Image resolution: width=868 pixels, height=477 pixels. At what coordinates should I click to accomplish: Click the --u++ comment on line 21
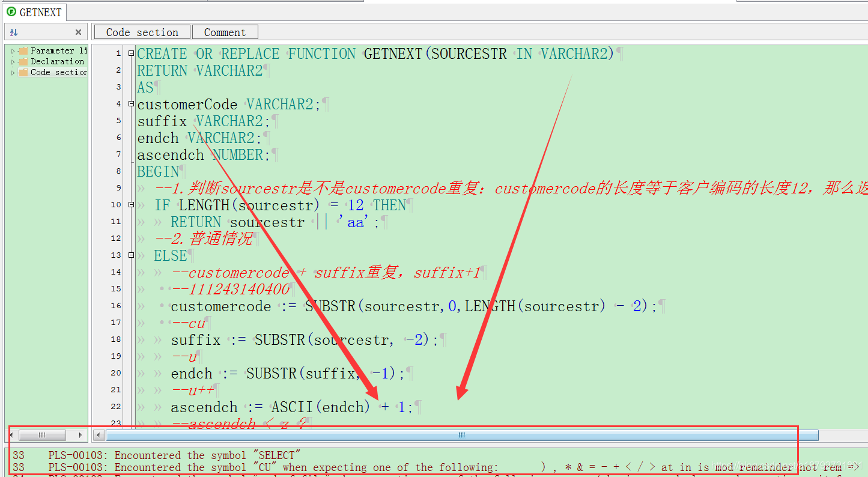point(192,390)
